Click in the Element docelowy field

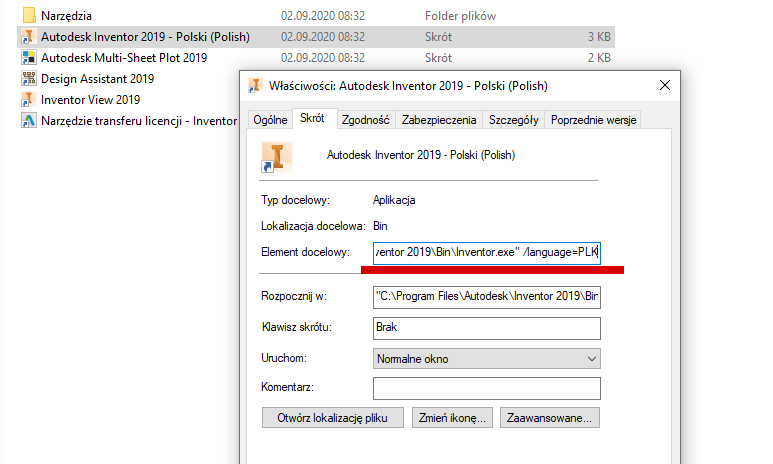487,252
